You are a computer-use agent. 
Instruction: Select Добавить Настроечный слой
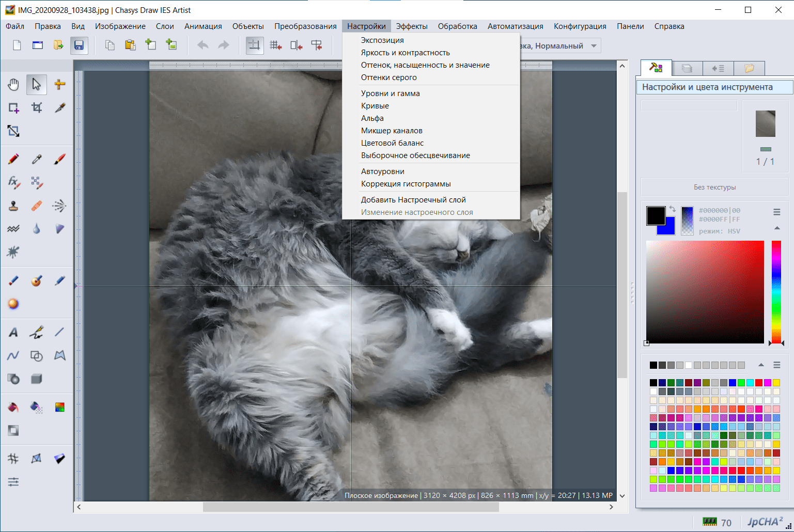414,200
